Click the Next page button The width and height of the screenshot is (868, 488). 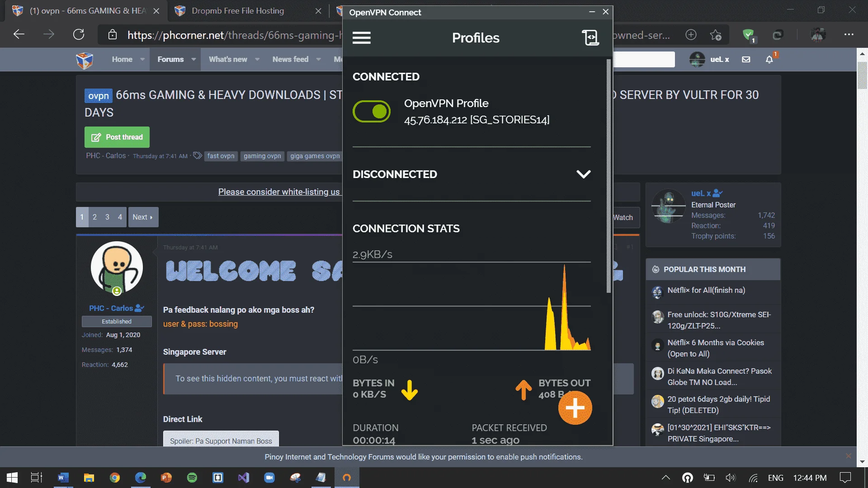143,217
